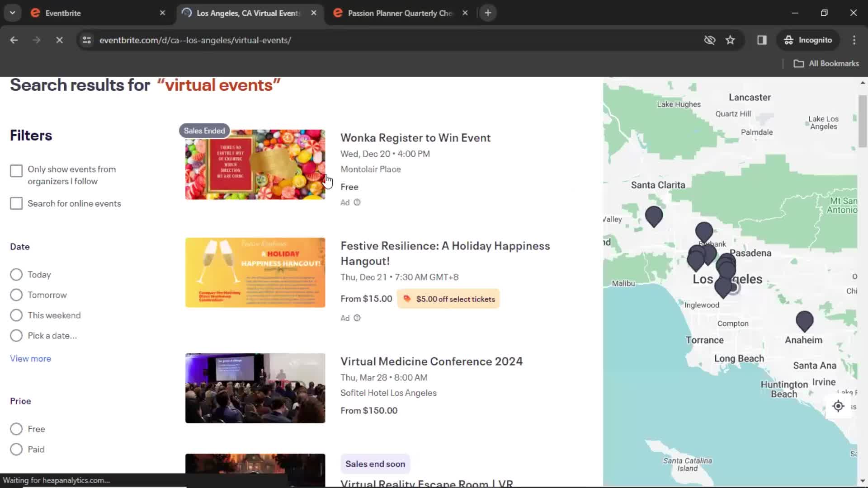This screenshot has width=868, height=488.
Task: Select This weekend date filter
Action: 16,315
